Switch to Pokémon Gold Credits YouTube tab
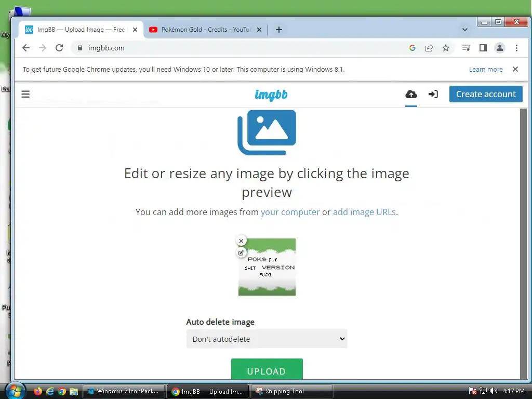The height and width of the screenshot is (399, 532). point(206,30)
